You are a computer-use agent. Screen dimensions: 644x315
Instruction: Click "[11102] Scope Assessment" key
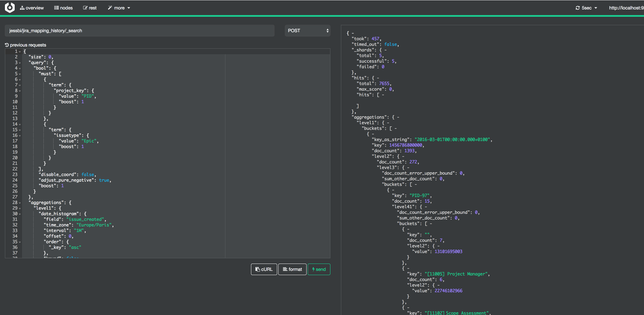(x=456, y=313)
